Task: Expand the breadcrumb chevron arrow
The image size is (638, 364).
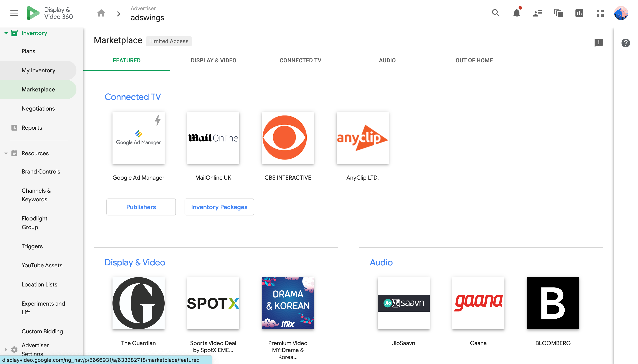Action: 119,13
